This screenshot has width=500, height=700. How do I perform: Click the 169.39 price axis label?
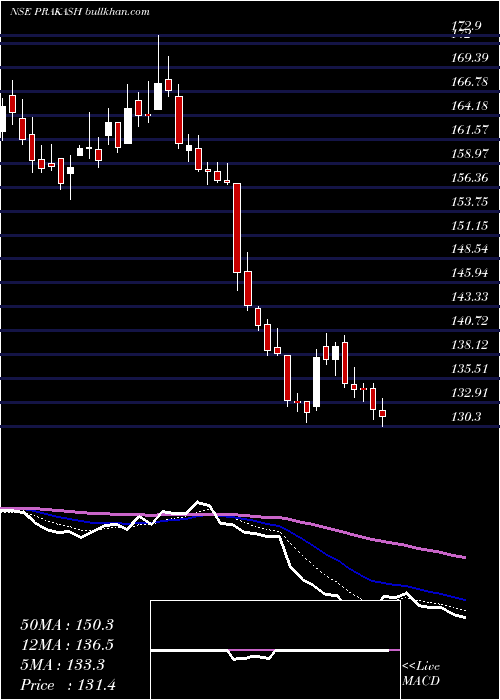tap(469, 58)
